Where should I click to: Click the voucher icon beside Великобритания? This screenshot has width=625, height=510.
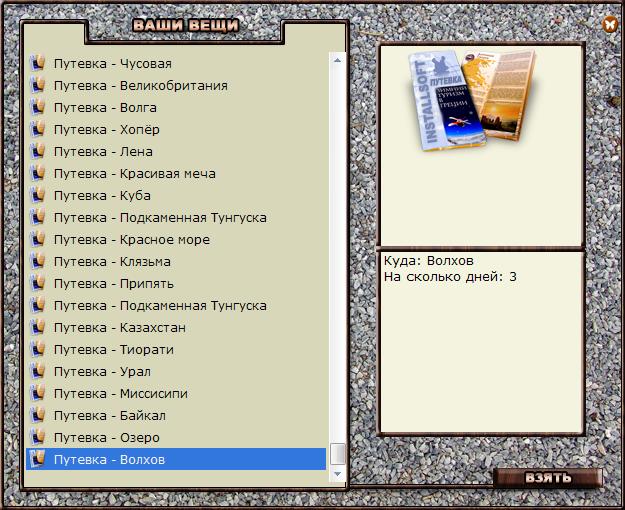37,85
